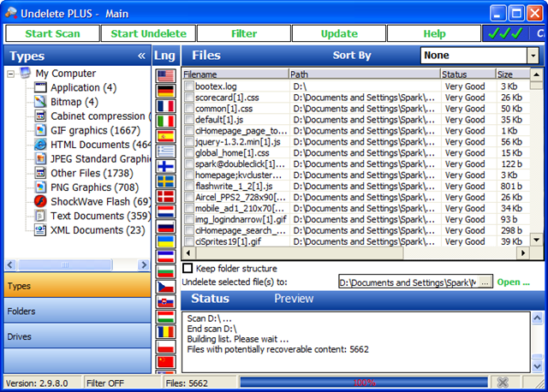This screenshot has width=548, height=392.
Task: Click the Update button
Action: (x=339, y=33)
